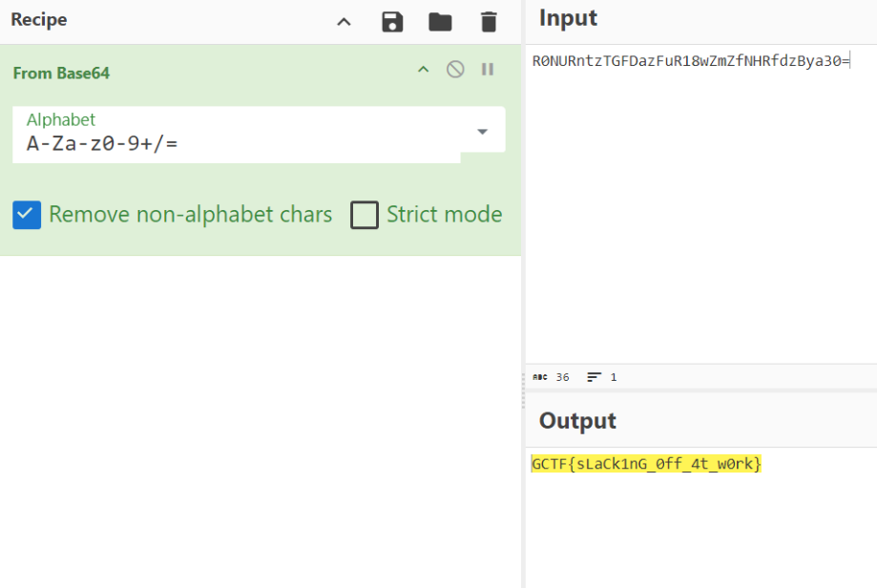
Task: Click the Strict mode label
Action: pyautogui.click(x=444, y=214)
